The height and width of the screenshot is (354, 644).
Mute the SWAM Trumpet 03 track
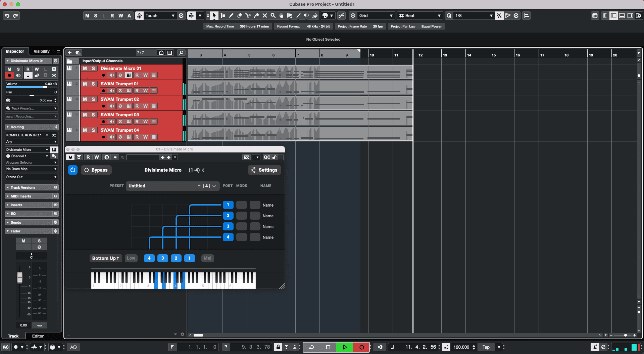(85, 115)
